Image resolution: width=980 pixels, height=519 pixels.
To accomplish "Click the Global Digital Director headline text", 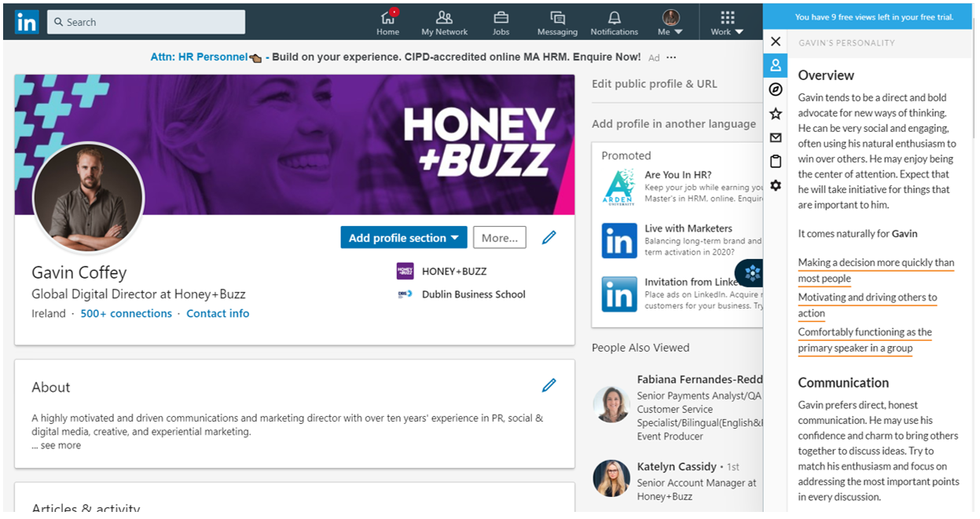I will (x=138, y=294).
